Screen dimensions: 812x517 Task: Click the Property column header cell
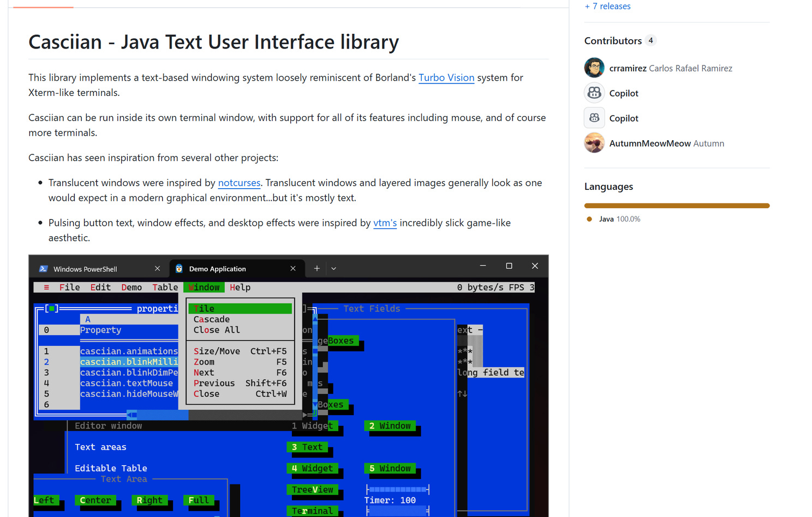[x=129, y=330]
